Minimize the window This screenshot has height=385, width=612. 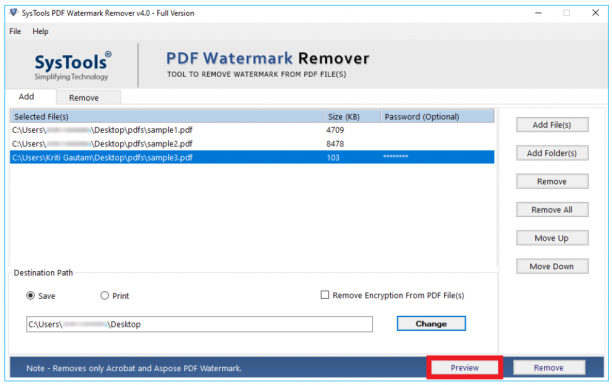pyautogui.click(x=538, y=13)
